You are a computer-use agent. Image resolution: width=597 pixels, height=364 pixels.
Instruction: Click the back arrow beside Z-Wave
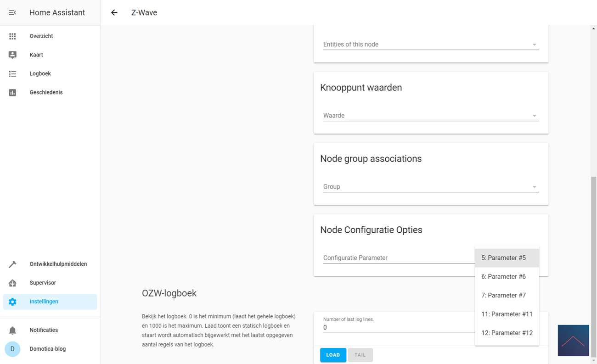pos(114,12)
